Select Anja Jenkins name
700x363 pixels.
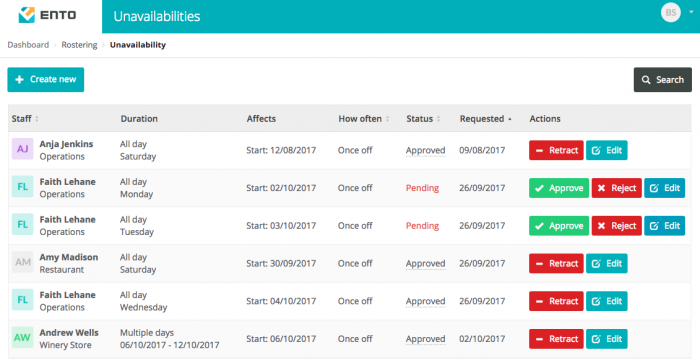tap(66, 144)
